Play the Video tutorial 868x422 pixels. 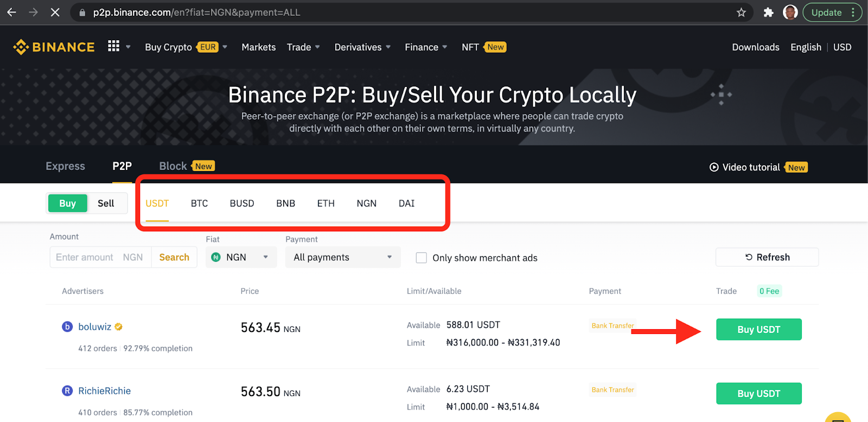(x=744, y=167)
